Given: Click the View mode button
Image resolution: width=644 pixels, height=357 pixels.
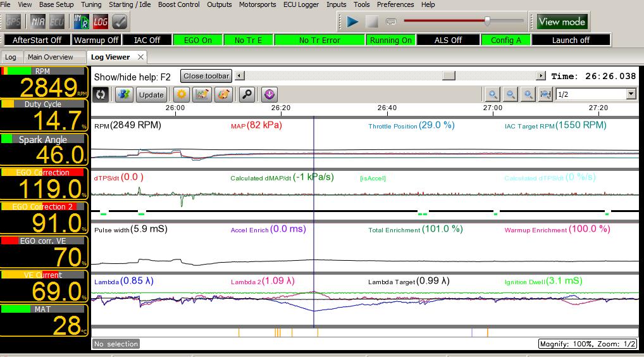Looking at the screenshot, I should [562, 22].
